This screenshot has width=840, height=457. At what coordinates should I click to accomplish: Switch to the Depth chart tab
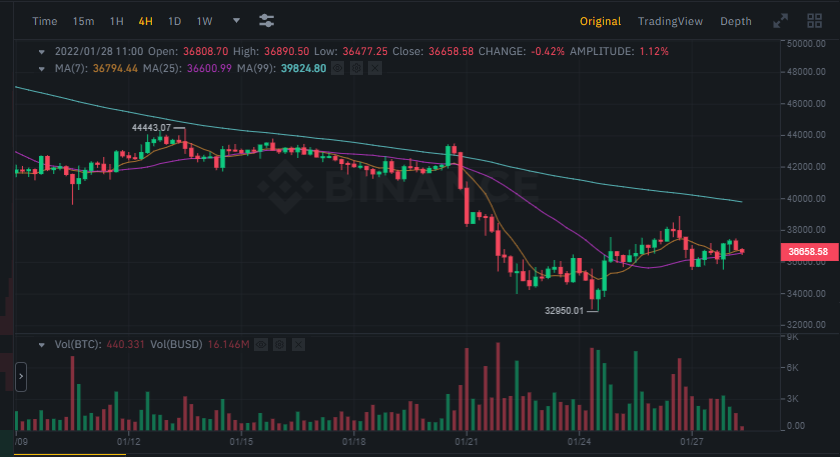coord(736,21)
